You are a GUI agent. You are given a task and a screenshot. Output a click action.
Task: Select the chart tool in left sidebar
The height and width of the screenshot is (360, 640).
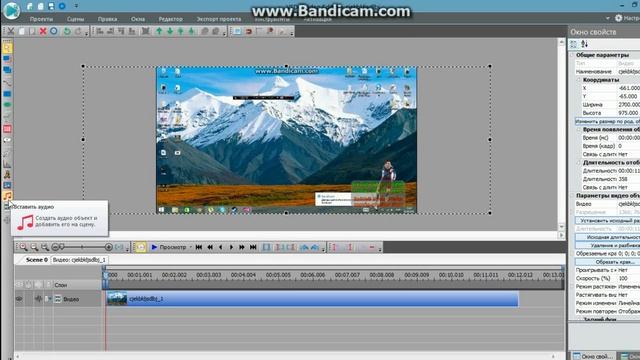tap(7, 164)
